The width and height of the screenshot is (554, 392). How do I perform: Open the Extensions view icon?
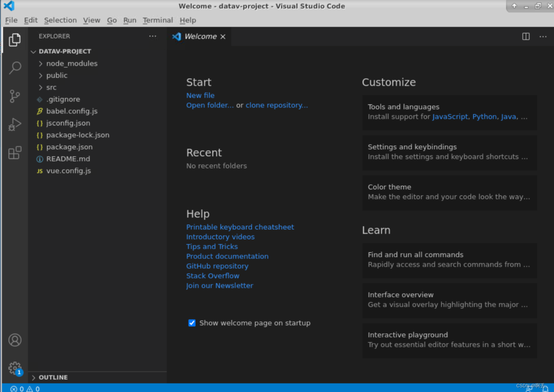[x=15, y=153]
